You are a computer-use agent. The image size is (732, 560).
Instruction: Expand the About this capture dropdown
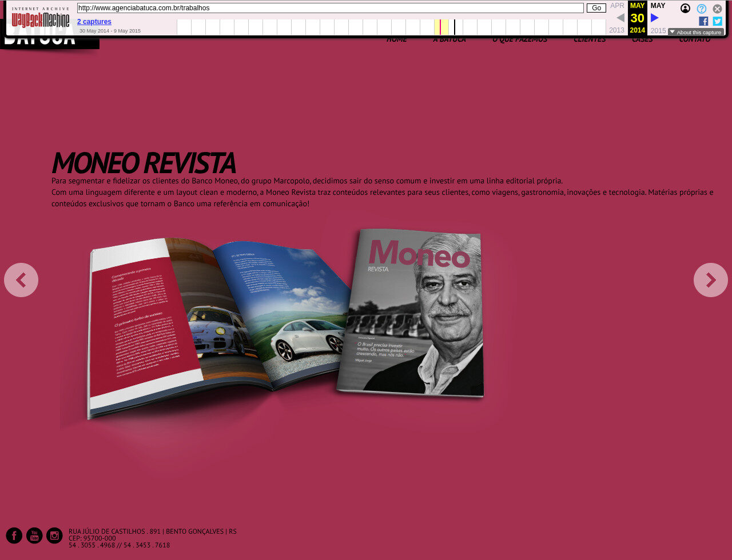pyautogui.click(x=695, y=32)
